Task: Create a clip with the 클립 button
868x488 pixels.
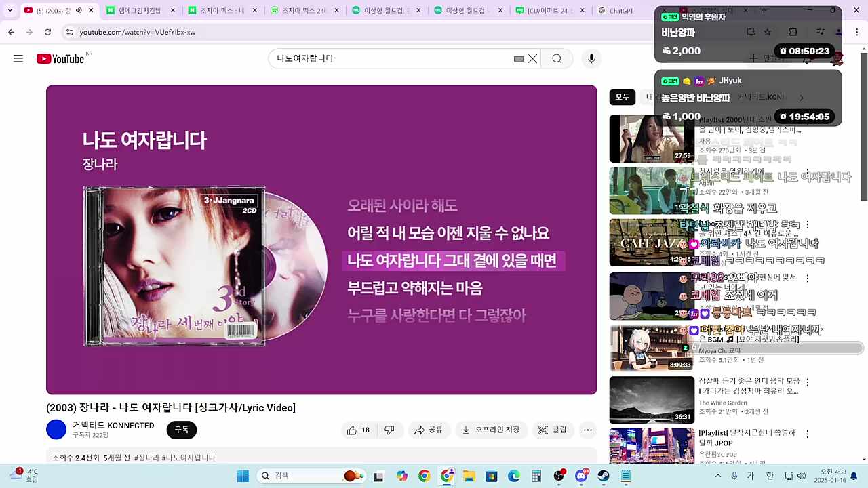Action: [x=553, y=430]
